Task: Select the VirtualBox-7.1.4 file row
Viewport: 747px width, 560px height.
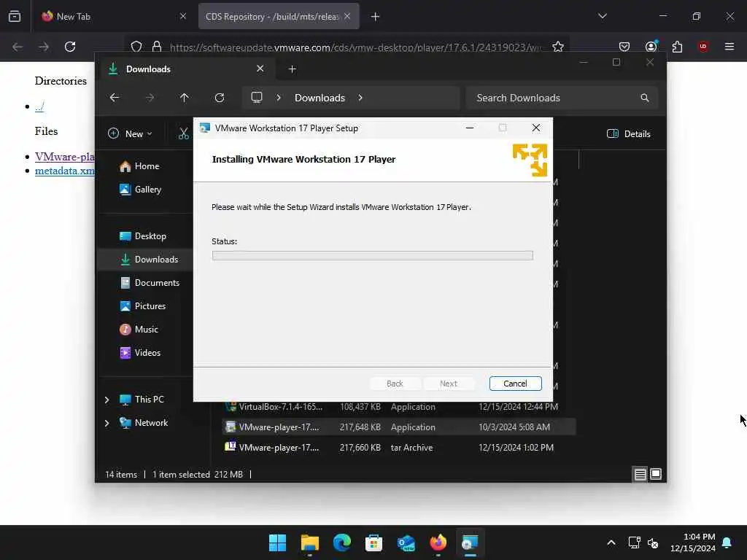Action: [x=398, y=407]
